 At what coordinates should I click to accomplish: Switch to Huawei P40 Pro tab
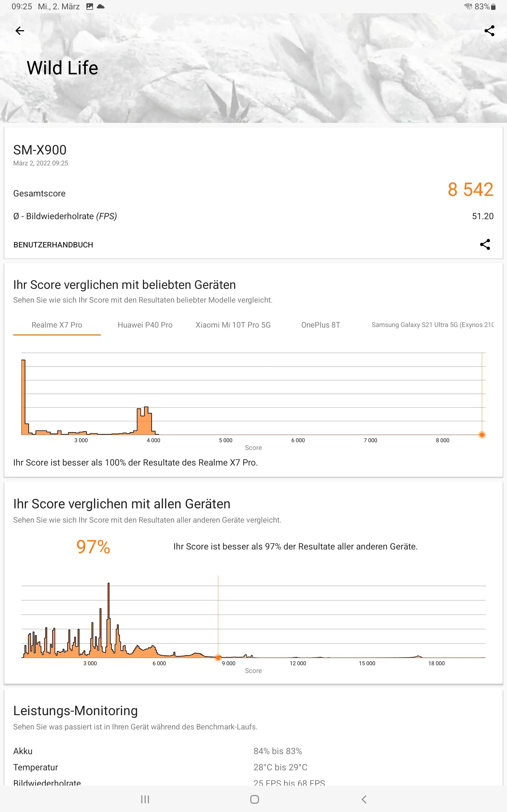point(145,325)
